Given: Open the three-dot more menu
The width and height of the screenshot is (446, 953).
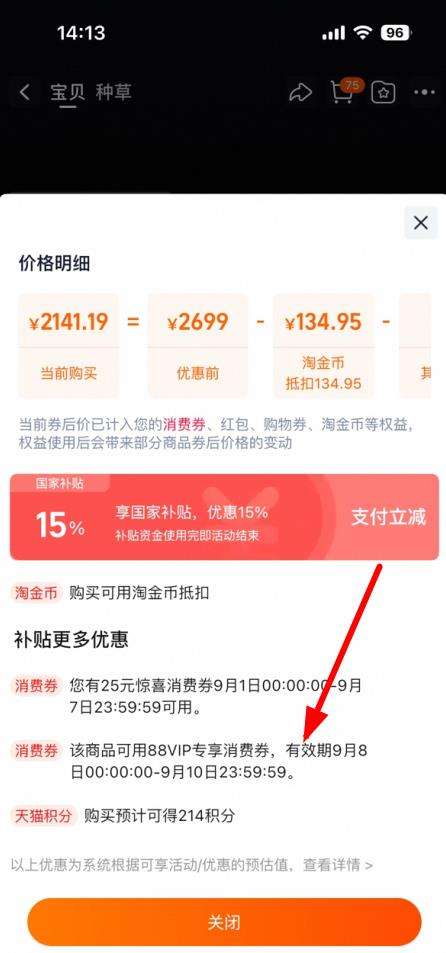Looking at the screenshot, I should (x=424, y=92).
